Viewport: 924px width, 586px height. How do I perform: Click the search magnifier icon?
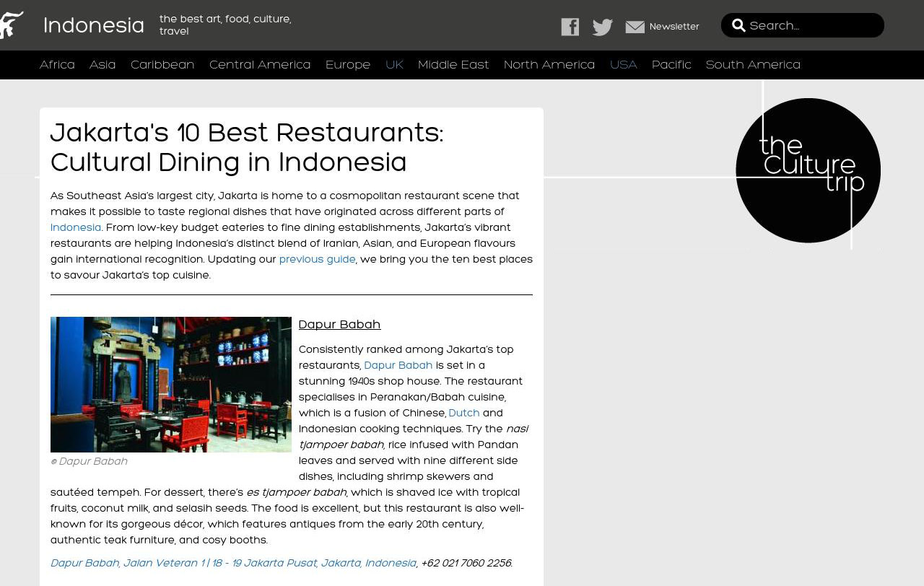pyautogui.click(x=738, y=26)
